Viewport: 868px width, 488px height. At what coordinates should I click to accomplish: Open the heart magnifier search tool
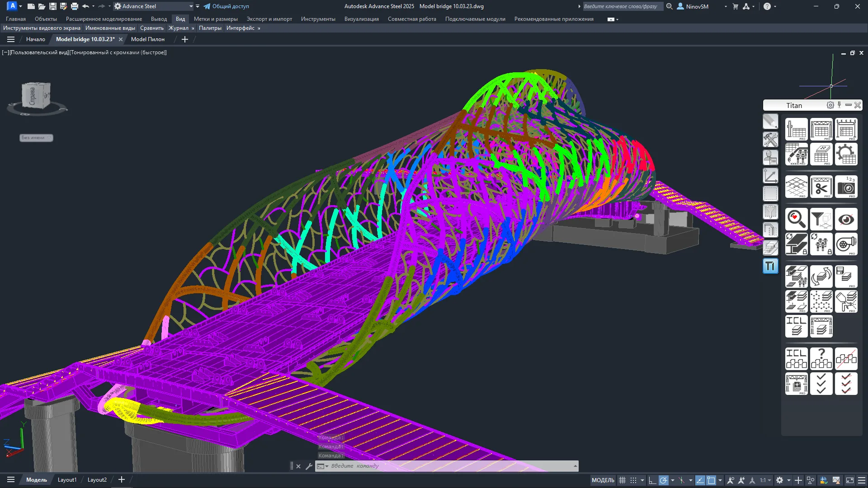click(x=796, y=220)
